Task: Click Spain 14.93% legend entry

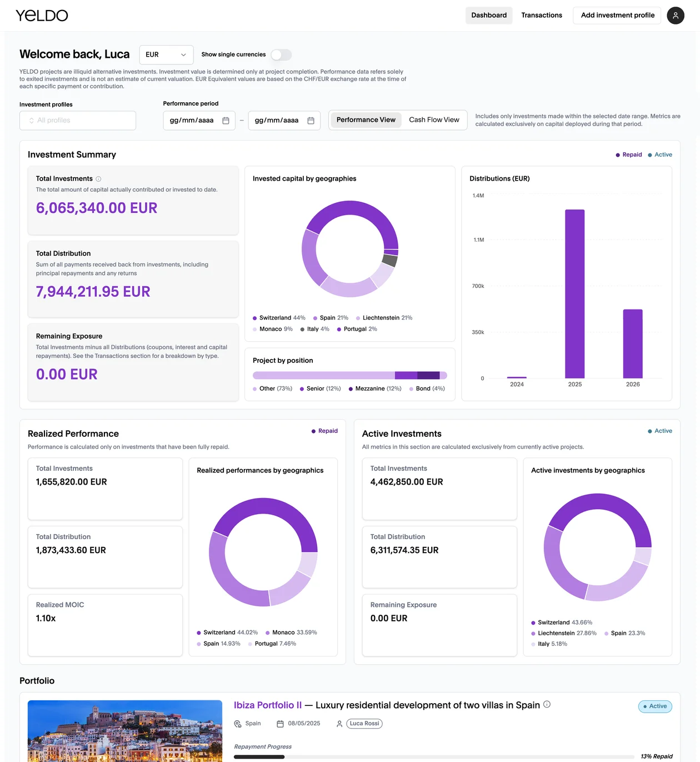Action: pos(218,644)
